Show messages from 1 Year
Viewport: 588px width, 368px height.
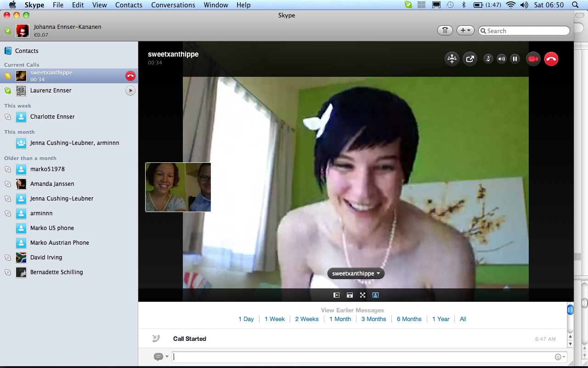coord(441,319)
